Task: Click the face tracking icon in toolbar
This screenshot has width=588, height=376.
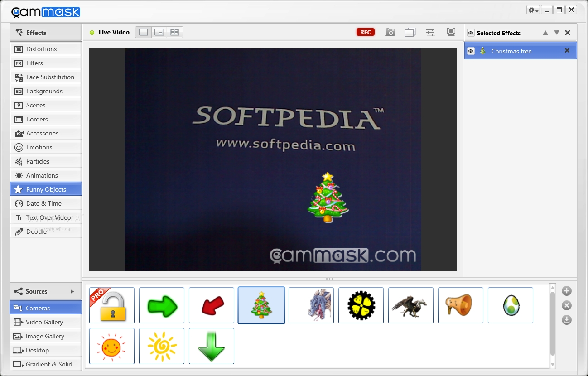Action: pyautogui.click(x=451, y=32)
